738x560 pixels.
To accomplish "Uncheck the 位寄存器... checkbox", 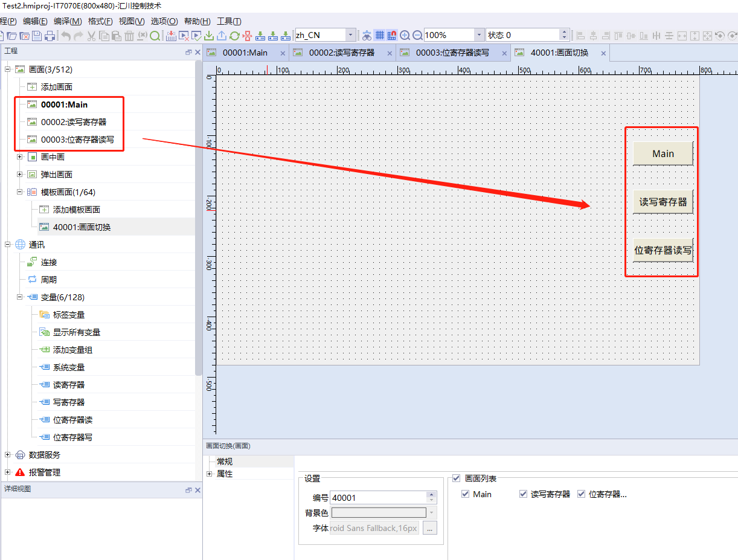I will tap(581, 494).
